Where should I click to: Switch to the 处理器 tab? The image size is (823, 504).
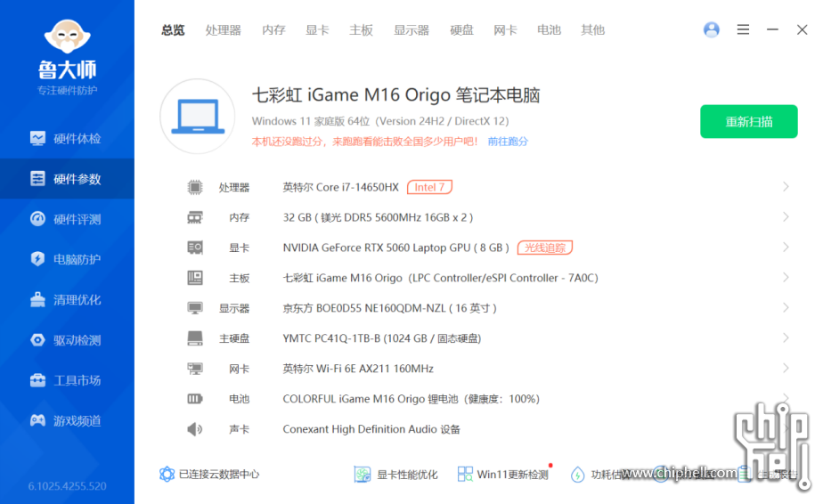(223, 30)
